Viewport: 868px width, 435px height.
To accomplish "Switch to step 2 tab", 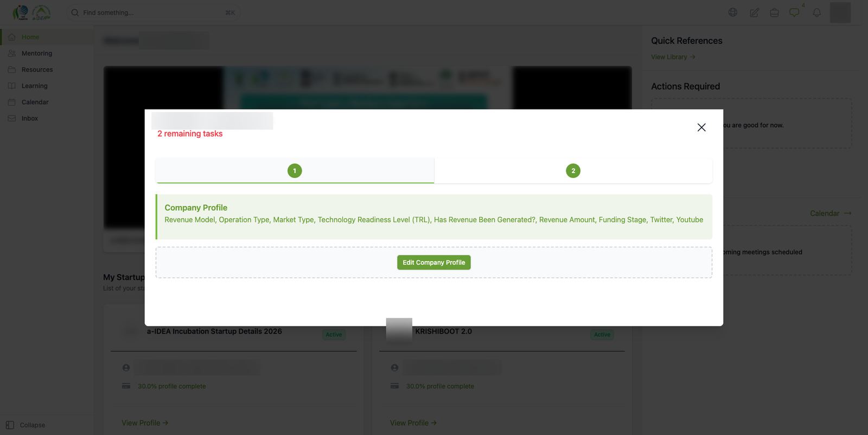I will [x=573, y=171].
